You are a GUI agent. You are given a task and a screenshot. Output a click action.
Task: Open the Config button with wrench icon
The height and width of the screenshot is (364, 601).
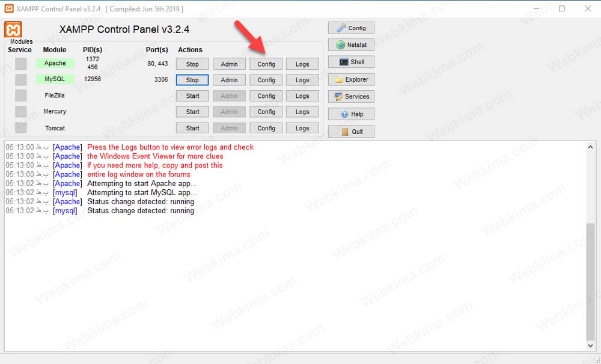(351, 28)
